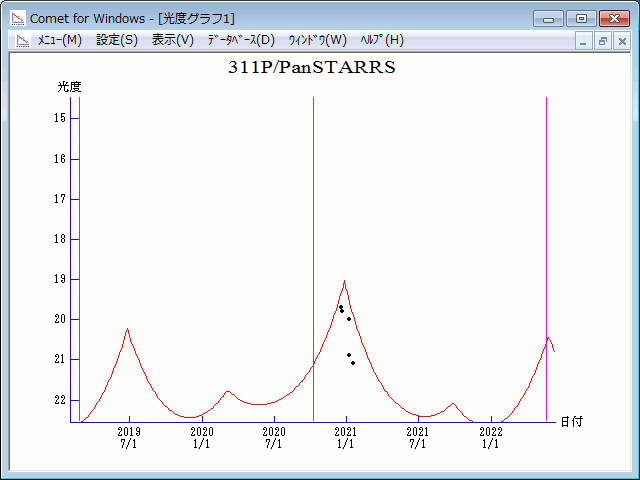Expand the データベース(D) database menu
The image size is (640, 480).
240,40
